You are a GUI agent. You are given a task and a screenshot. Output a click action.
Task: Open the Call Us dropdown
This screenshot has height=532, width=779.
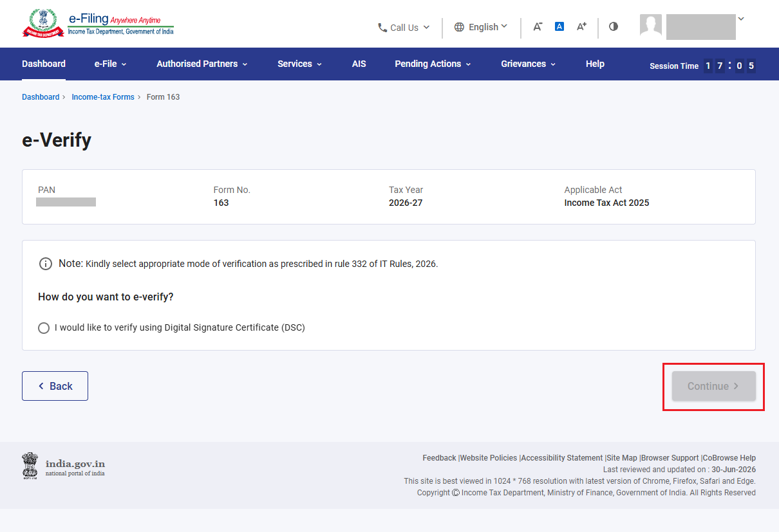click(x=404, y=28)
